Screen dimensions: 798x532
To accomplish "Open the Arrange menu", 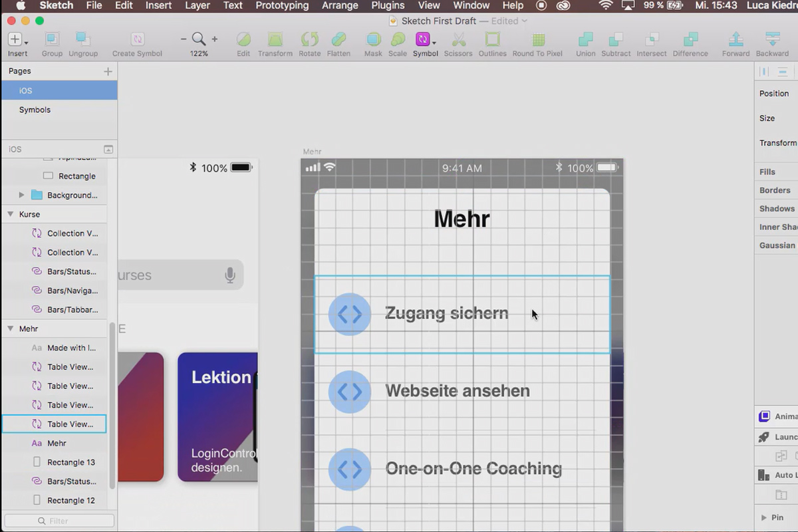I will 340,5.
